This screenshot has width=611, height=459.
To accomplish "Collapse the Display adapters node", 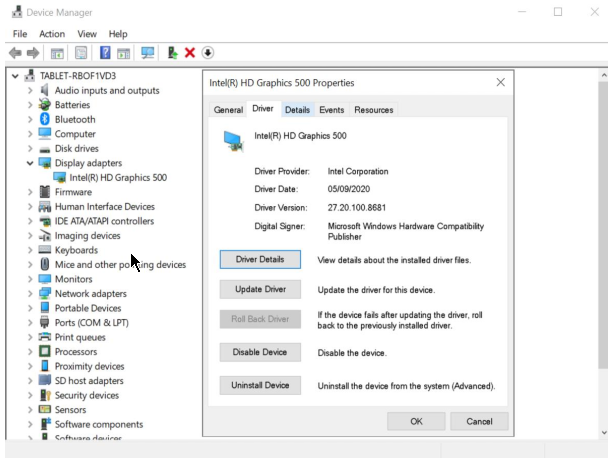I will tap(30, 163).
